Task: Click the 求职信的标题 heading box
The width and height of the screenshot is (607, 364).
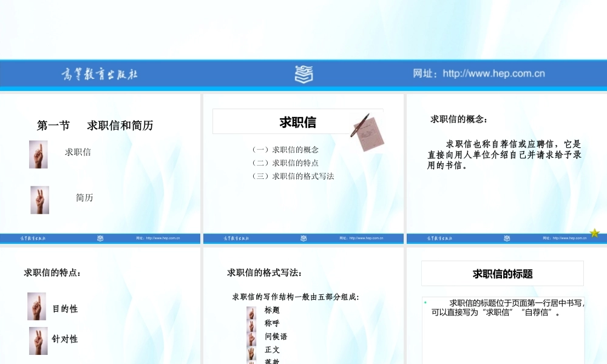Action: coord(503,273)
